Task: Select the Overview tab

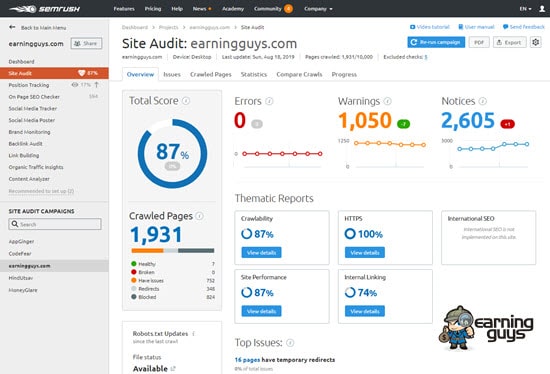Action: pyautogui.click(x=140, y=74)
